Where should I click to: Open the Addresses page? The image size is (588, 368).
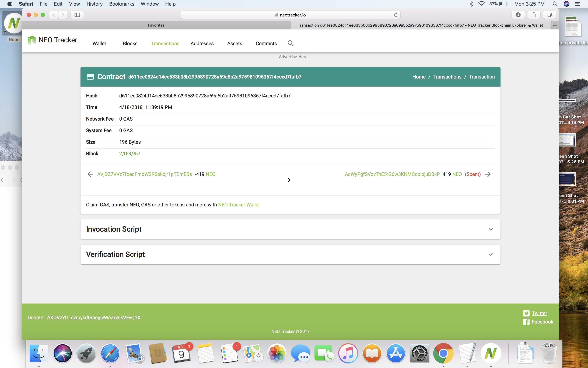click(202, 44)
